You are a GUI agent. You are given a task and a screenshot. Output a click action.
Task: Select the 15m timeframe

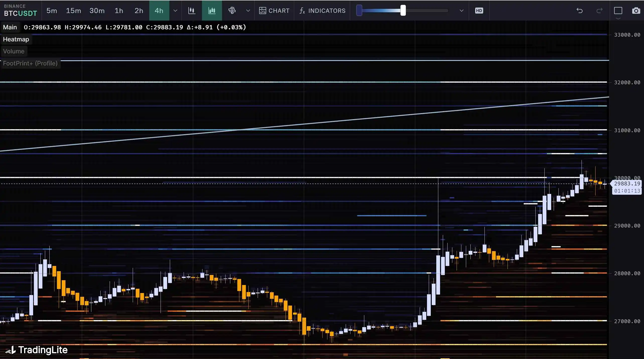pyautogui.click(x=73, y=11)
